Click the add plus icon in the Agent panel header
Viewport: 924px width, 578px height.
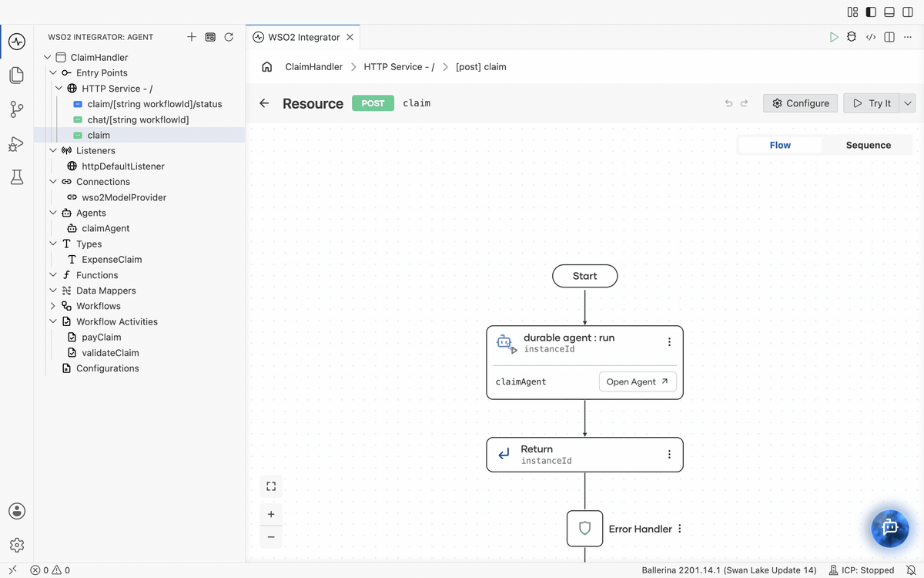pos(192,37)
